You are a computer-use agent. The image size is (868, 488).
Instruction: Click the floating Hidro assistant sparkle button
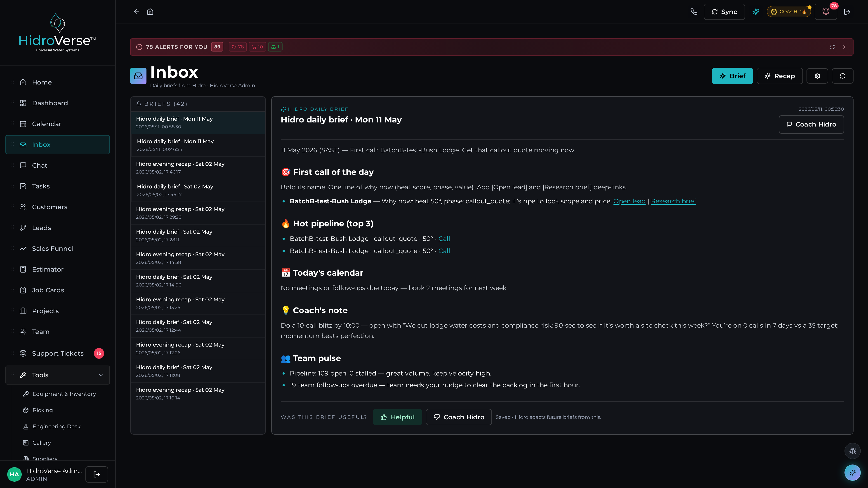pyautogui.click(x=852, y=472)
